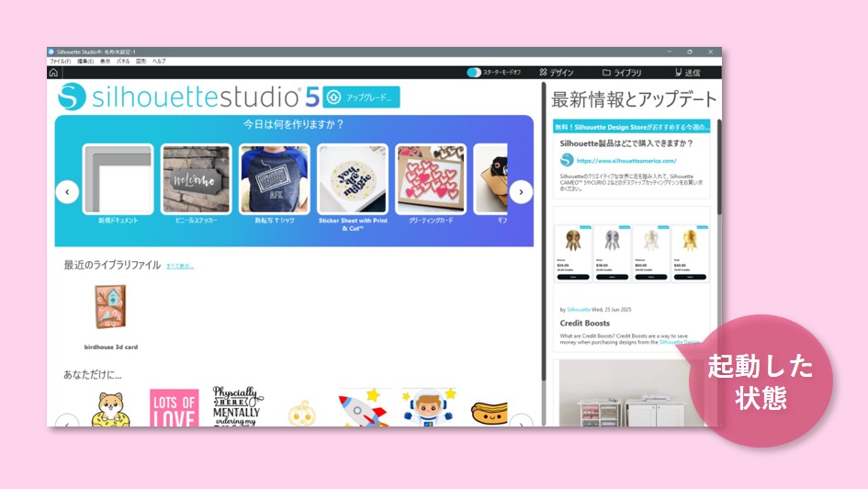Image resolution: width=868 pixels, height=489 pixels.
Task: Open the 編集(E) menu
Action: coord(85,61)
